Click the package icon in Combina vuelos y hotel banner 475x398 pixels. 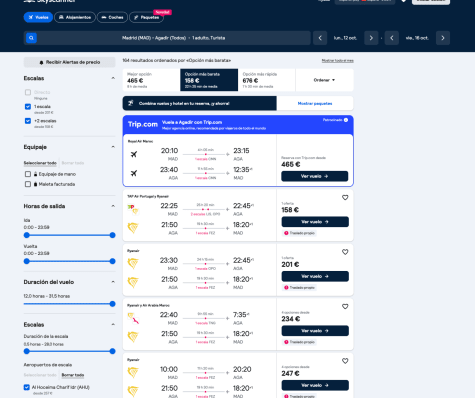pyautogui.click(x=131, y=103)
